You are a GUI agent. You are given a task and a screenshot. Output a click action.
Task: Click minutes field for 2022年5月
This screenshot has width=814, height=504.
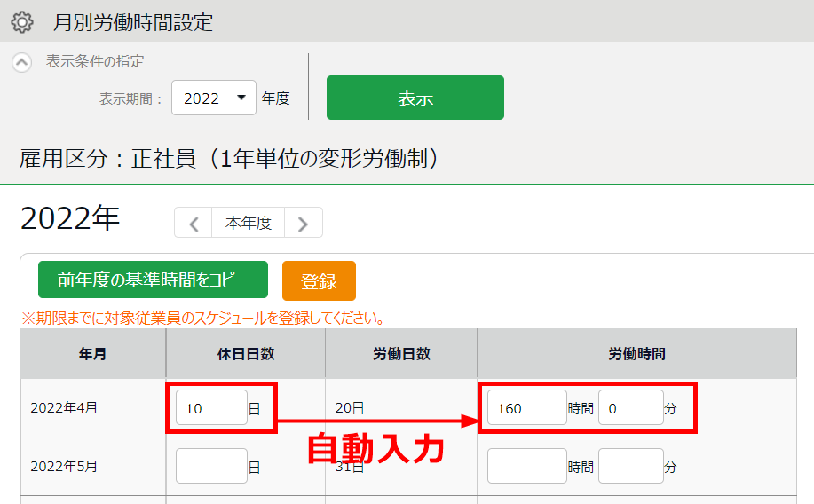(631, 466)
